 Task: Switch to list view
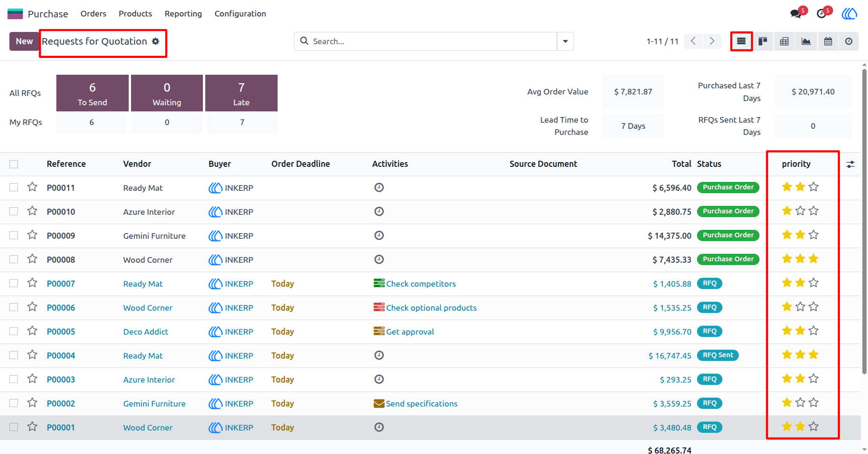(x=741, y=41)
